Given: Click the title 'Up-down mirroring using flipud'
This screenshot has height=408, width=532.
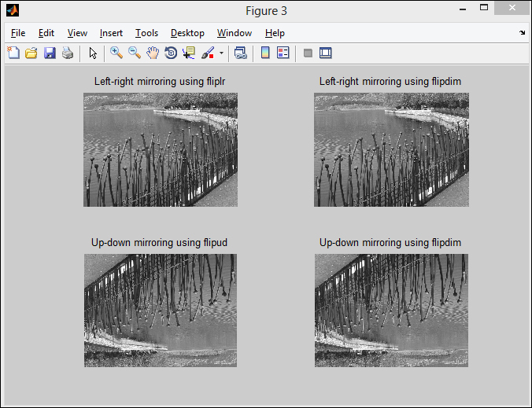Looking at the screenshot, I should 159,243.
